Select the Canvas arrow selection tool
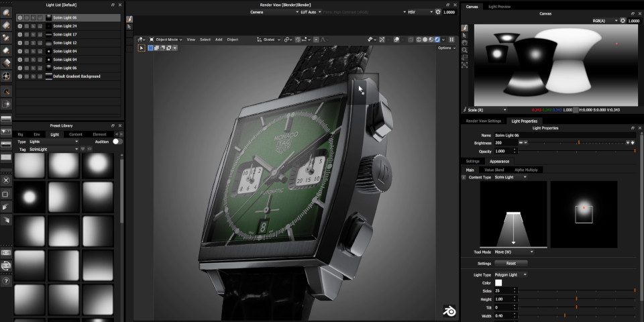 tap(464, 36)
